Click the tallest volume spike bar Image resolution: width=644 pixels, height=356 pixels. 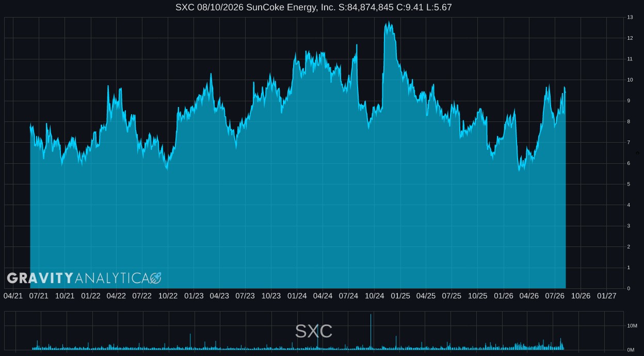pos(371,332)
